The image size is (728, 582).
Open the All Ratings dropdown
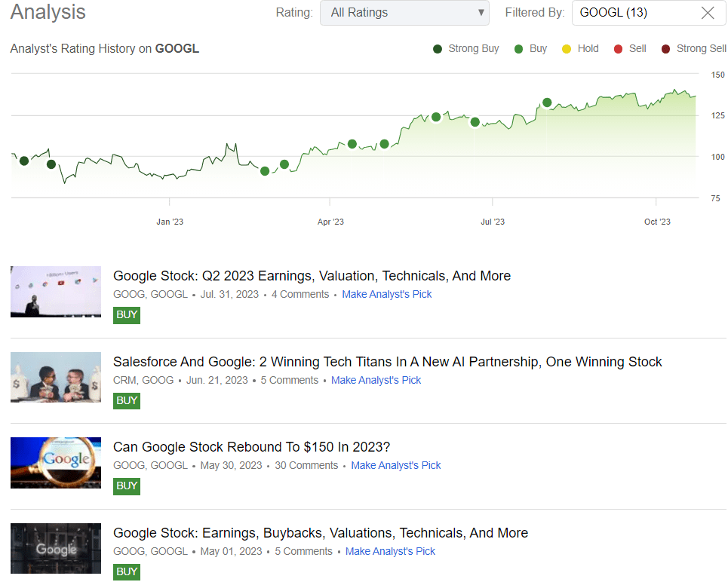pyautogui.click(x=404, y=13)
